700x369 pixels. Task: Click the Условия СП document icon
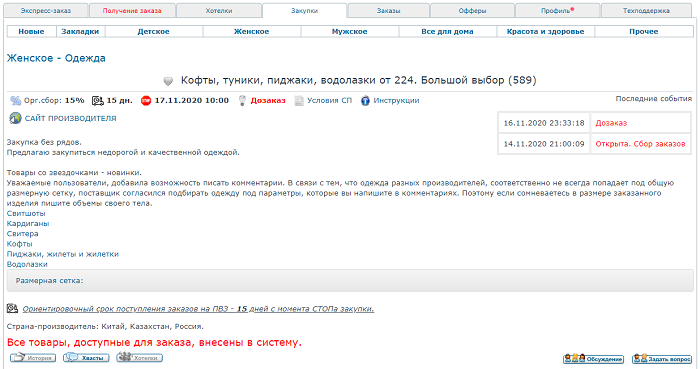pos(299,100)
